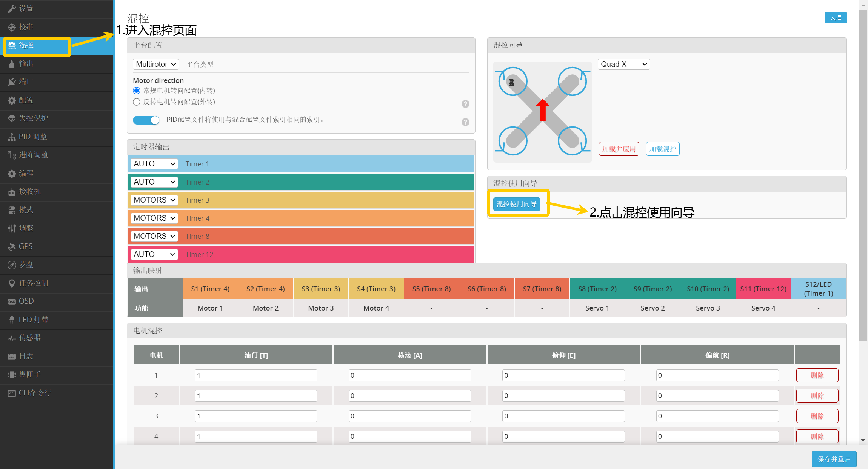Click the help icon beside motor direction
The height and width of the screenshot is (469, 868).
pos(465,104)
